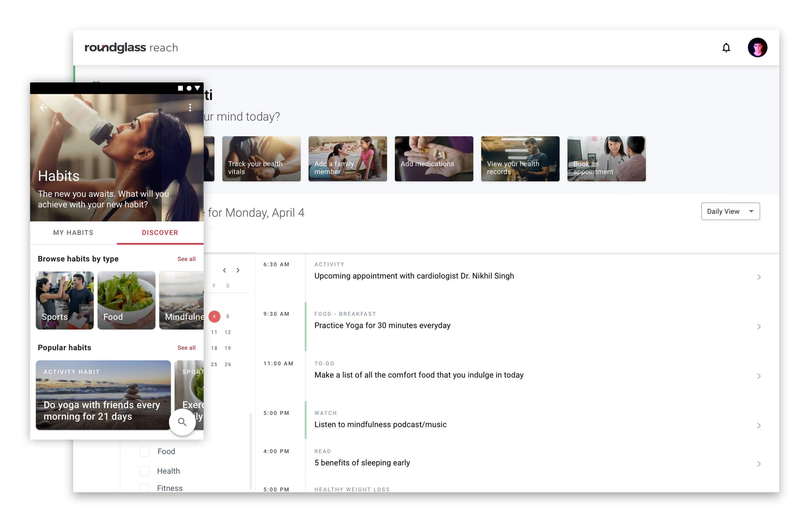Expand the Practice Yoga row chevron
Viewport: 812px width, 522px height.
(758, 326)
